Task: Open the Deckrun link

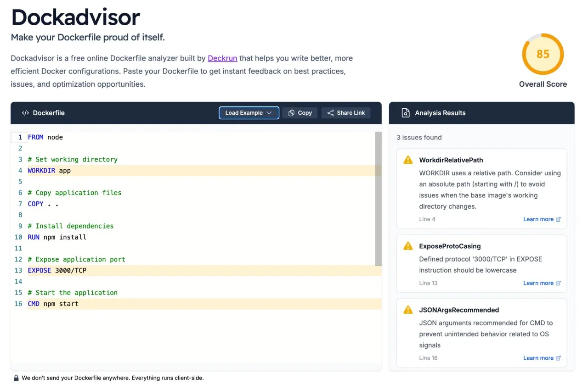Action: [x=222, y=58]
